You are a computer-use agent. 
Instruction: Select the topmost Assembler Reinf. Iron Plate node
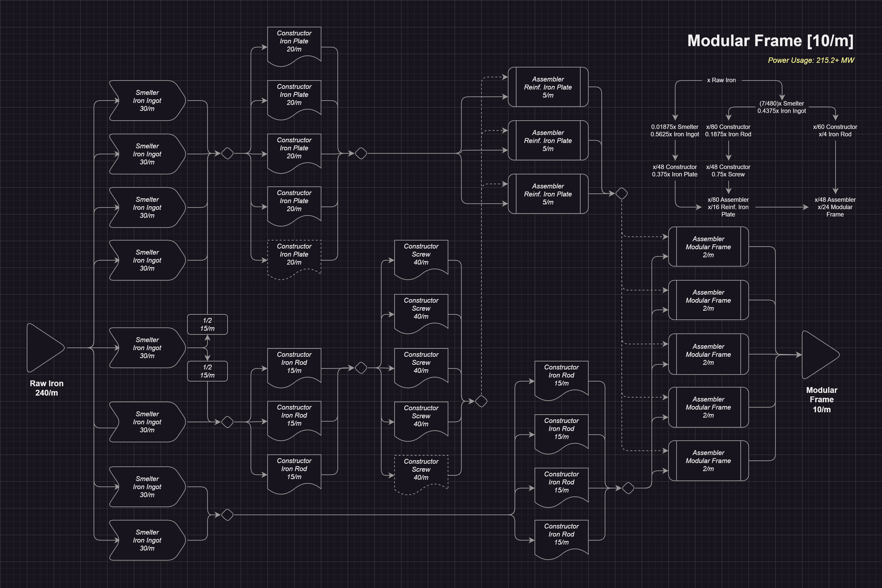click(x=548, y=87)
